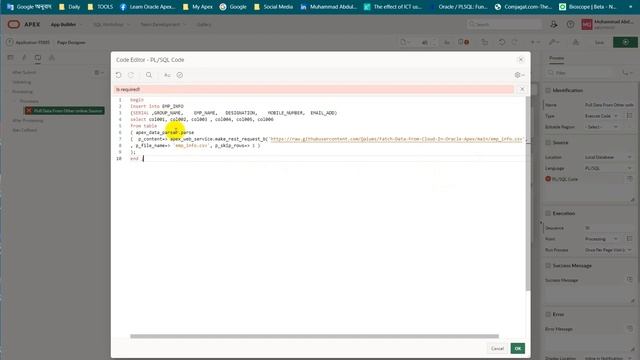The width and height of the screenshot is (640, 360).
Task: Open the SQL Workshop menu
Action: (x=111, y=24)
